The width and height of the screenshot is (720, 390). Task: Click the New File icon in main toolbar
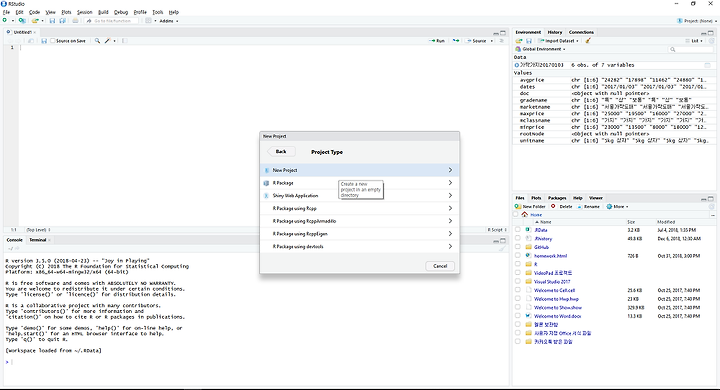coord(5,21)
